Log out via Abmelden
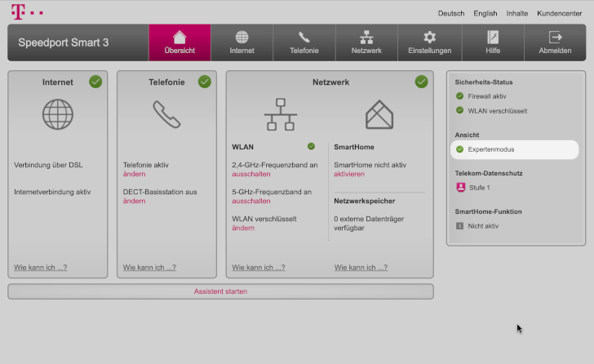This screenshot has width=594, height=364. coord(555,42)
